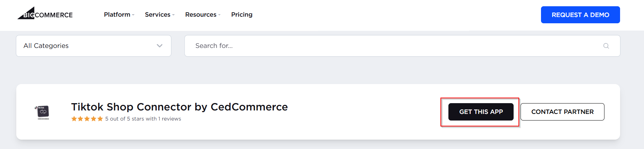Click the Tiktok Shop Connector app icon
Image resolution: width=644 pixels, height=149 pixels.
tap(43, 112)
